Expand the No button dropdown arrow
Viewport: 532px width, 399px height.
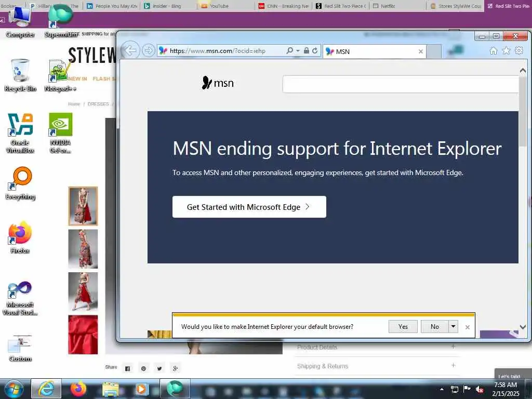pyautogui.click(x=453, y=327)
